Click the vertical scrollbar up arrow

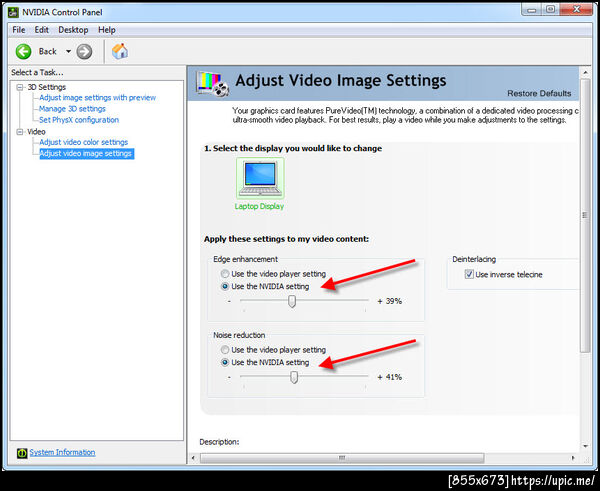(585, 72)
